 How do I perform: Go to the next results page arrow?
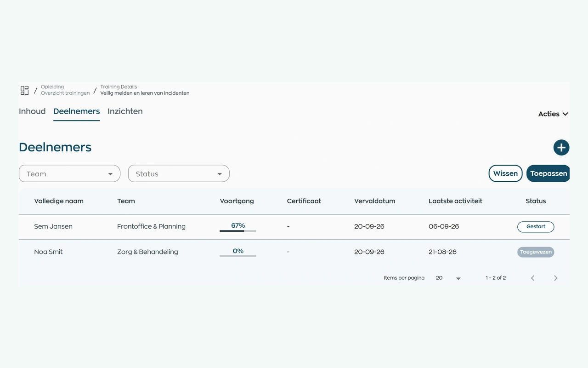[x=555, y=278]
